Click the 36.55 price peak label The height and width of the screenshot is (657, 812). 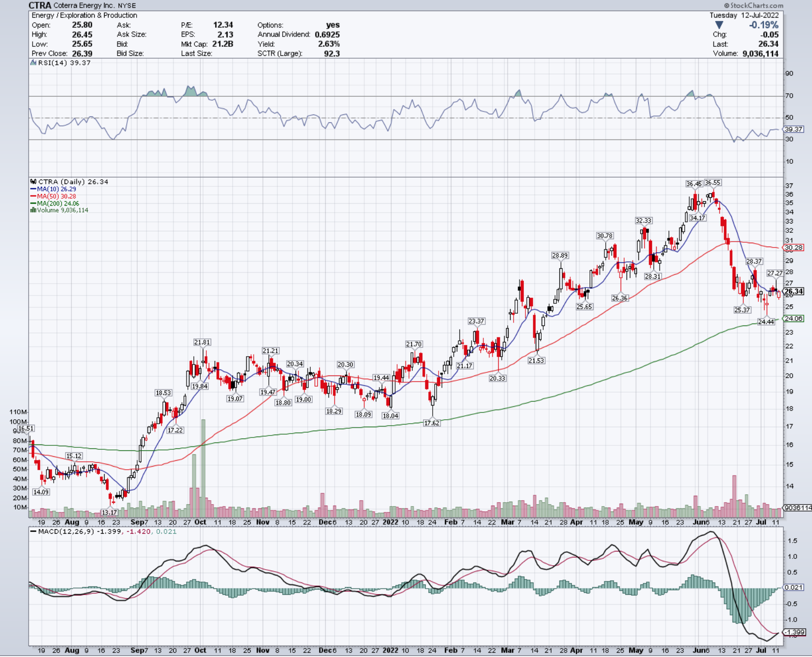[712, 182]
